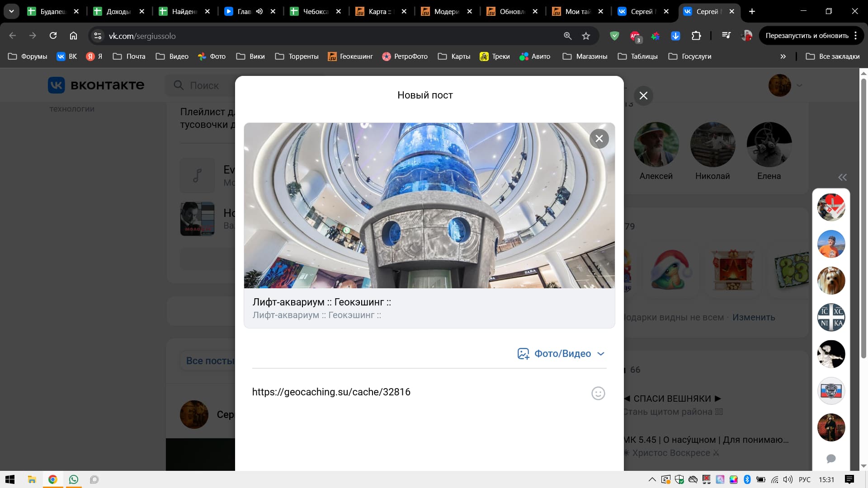The image size is (868, 488).
Task: Open the Торренты bookmarks folder
Action: tap(297, 56)
